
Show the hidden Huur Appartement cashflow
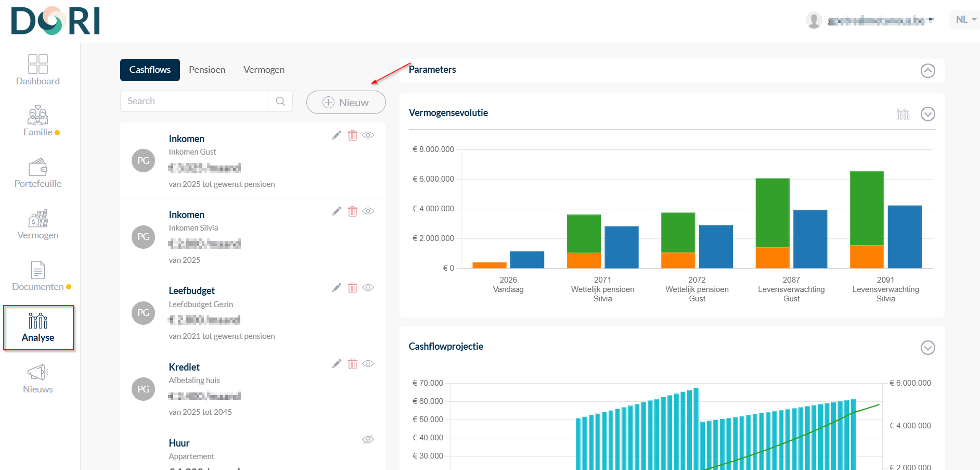(368, 440)
